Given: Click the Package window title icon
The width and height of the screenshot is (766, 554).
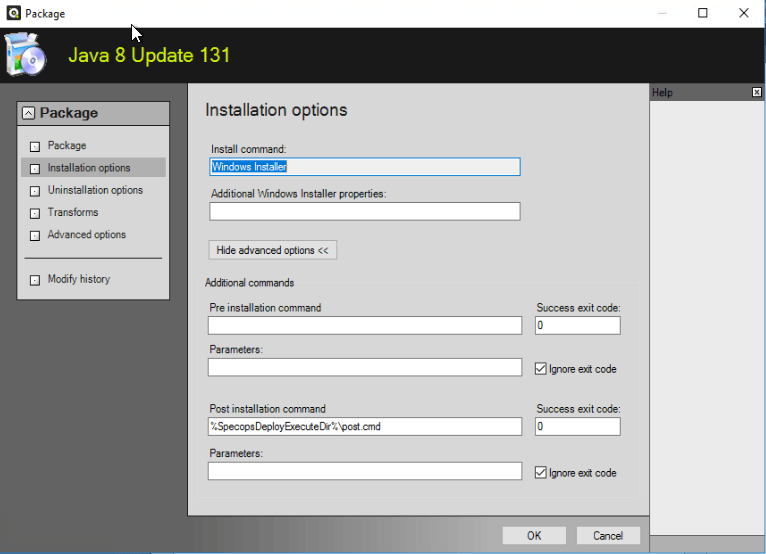Looking at the screenshot, I should [11, 13].
